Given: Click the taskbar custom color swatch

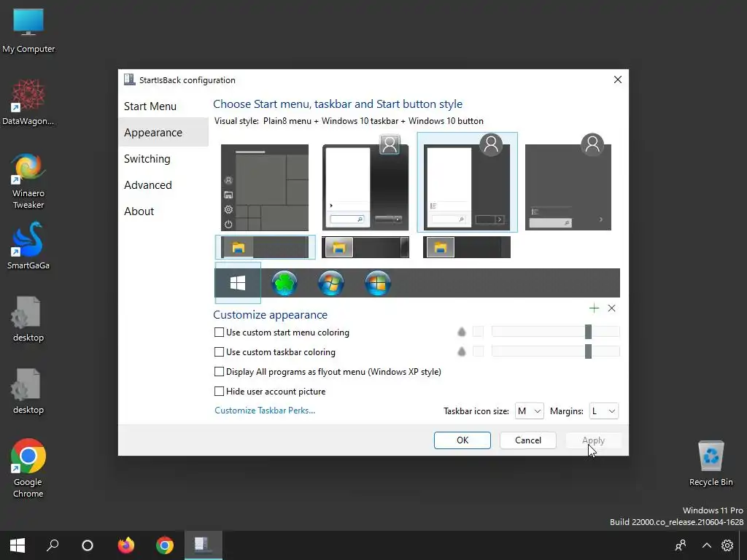Looking at the screenshot, I should click(478, 352).
